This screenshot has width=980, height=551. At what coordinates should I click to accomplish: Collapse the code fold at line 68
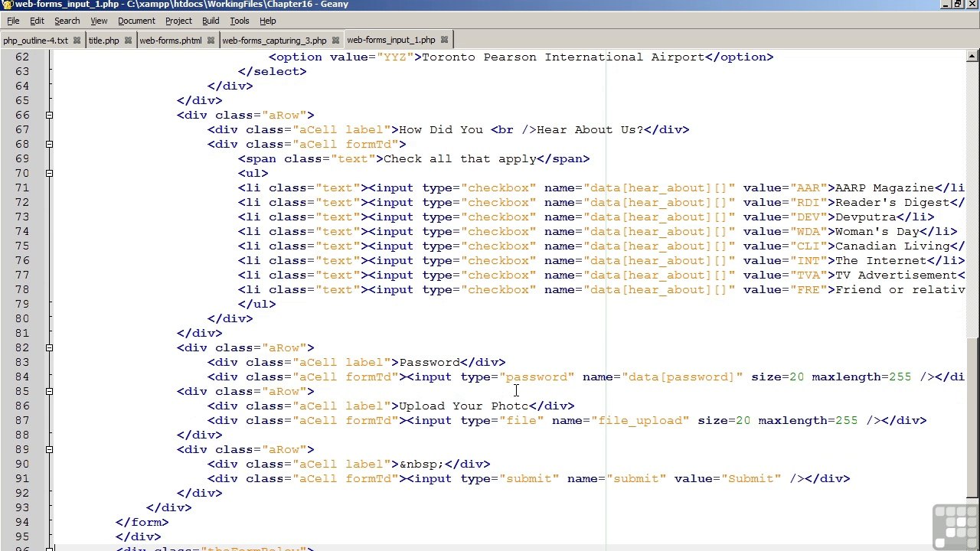(49, 145)
